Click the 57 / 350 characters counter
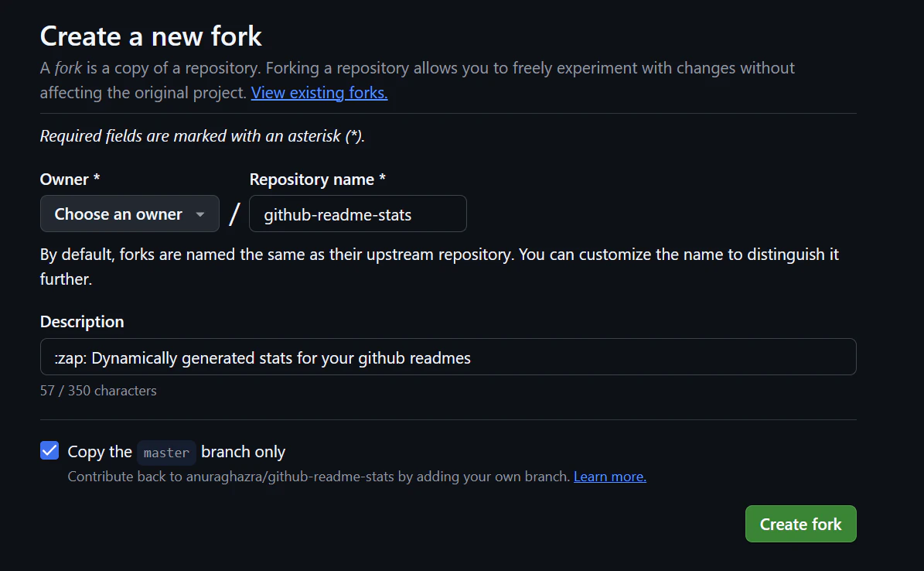 98,391
